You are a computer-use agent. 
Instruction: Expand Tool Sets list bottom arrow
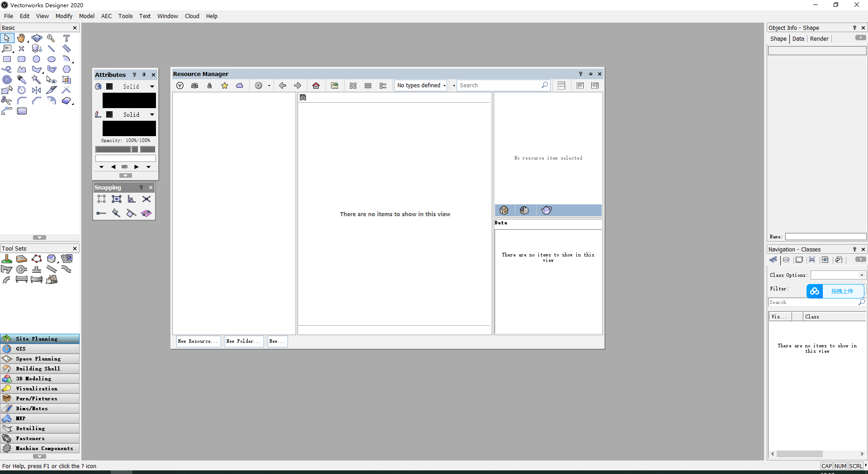tap(39, 456)
